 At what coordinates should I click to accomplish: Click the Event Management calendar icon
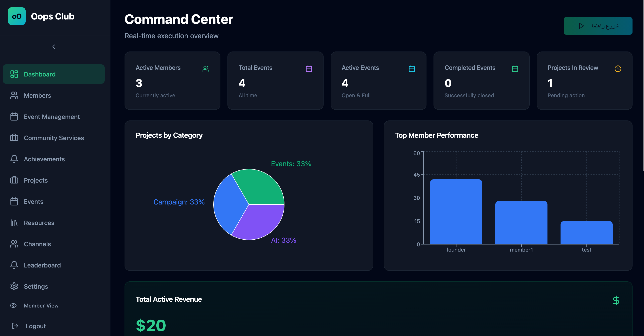tap(14, 116)
